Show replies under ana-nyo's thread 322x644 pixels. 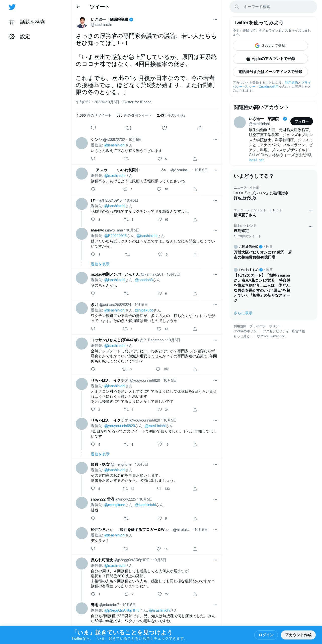pyautogui.click(x=100, y=264)
